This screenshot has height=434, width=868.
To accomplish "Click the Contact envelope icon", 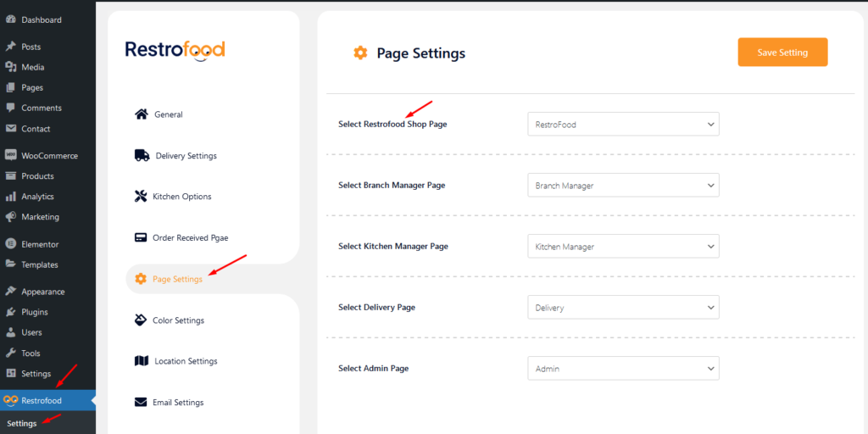I will pyautogui.click(x=10, y=129).
